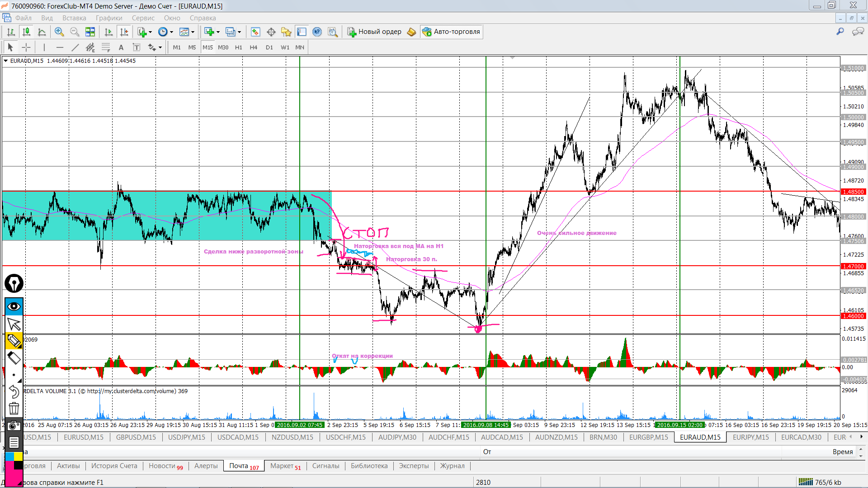Open the Сервис menu
Image resolution: width=868 pixels, height=488 pixels.
[x=143, y=18]
